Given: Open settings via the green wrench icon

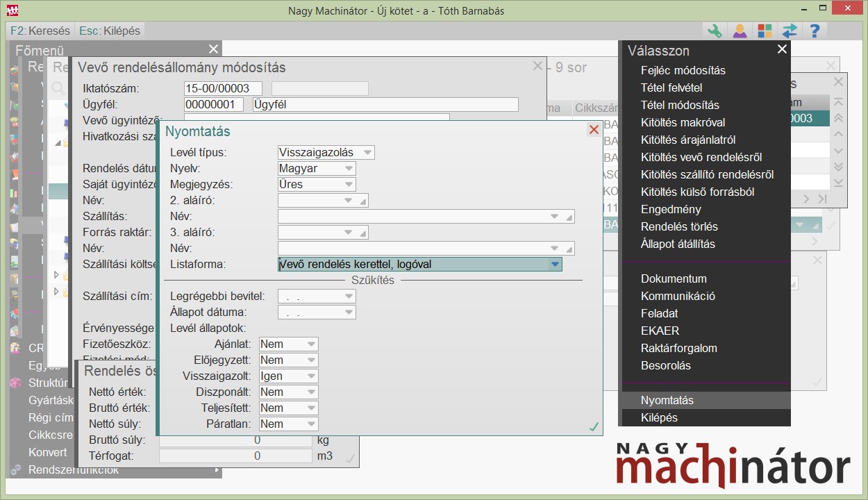Looking at the screenshot, I should point(715,31).
